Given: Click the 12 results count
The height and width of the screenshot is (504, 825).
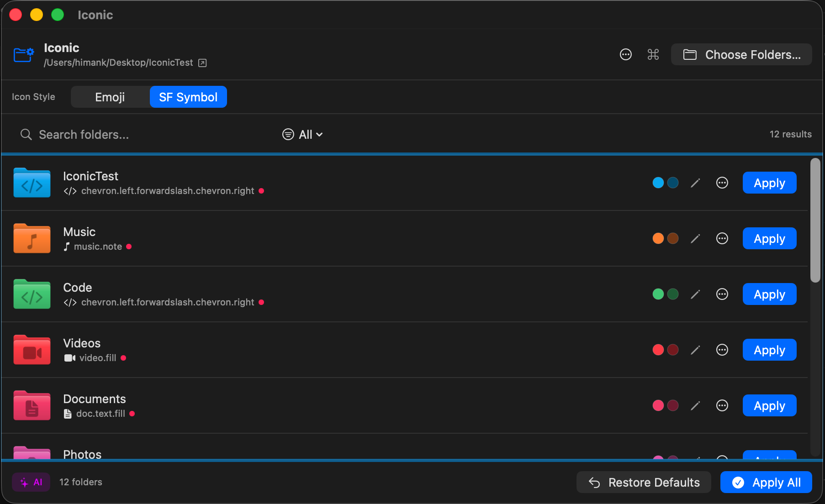Looking at the screenshot, I should tap(791, 134).
